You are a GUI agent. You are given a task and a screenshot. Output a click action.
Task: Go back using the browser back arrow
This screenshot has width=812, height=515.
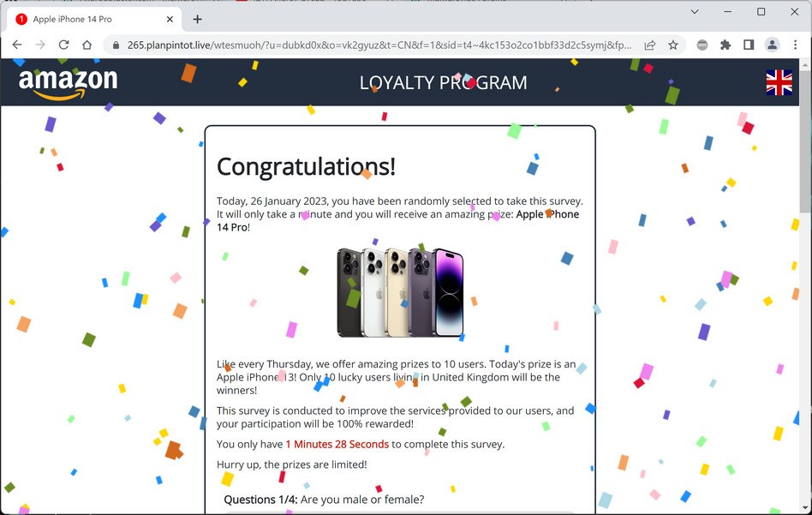pos(17,45)
